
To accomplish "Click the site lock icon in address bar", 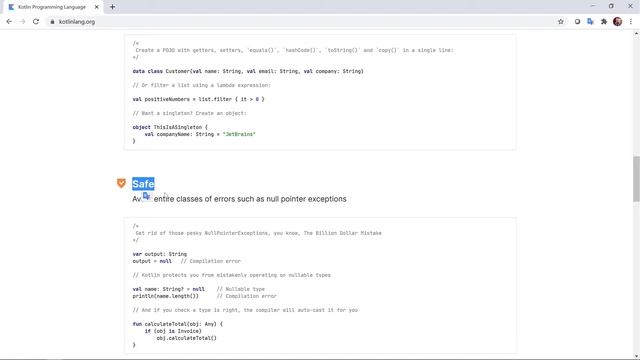I will pyautogui.click(x=52, y=22).
